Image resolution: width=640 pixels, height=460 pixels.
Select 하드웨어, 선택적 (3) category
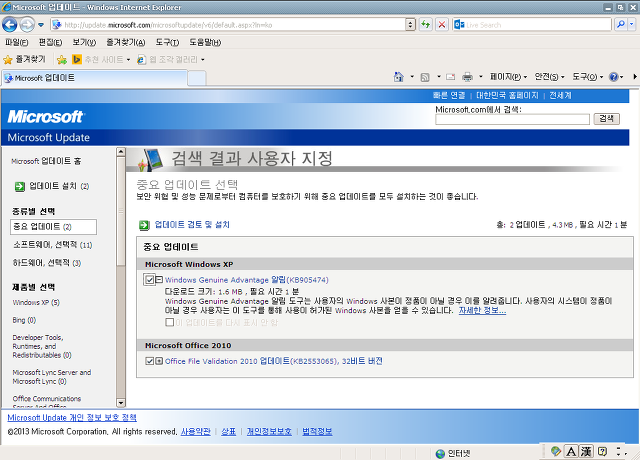[47, 263]
